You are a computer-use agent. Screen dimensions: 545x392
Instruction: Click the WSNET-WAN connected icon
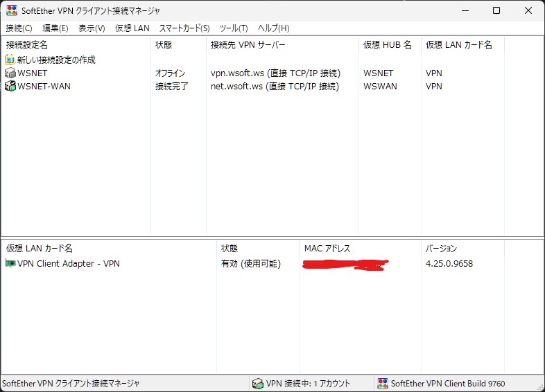pos(10,86)
